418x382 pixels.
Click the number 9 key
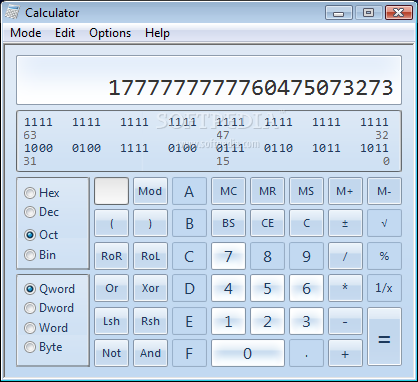point(306,256)
